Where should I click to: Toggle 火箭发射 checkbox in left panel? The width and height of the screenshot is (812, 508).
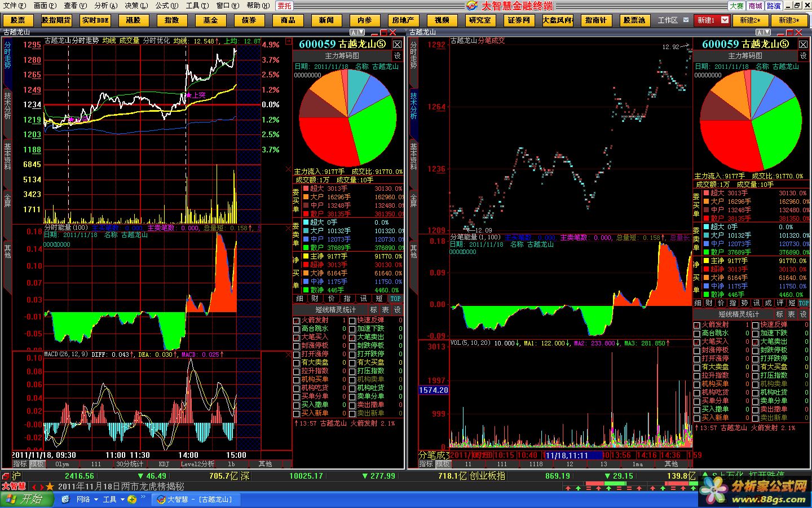point(297,321)
